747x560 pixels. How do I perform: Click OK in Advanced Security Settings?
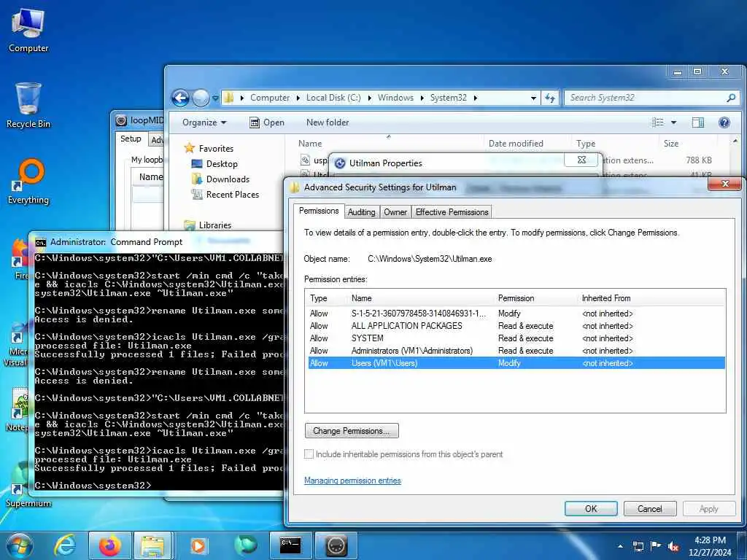pos(591,508)
